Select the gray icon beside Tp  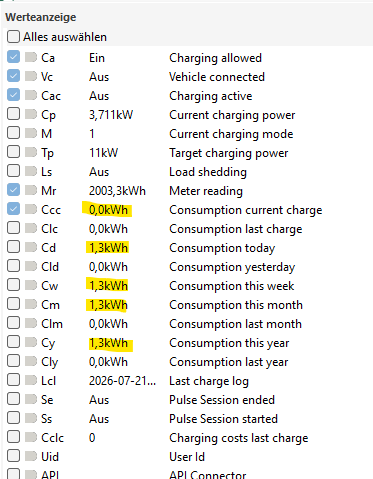31,152
